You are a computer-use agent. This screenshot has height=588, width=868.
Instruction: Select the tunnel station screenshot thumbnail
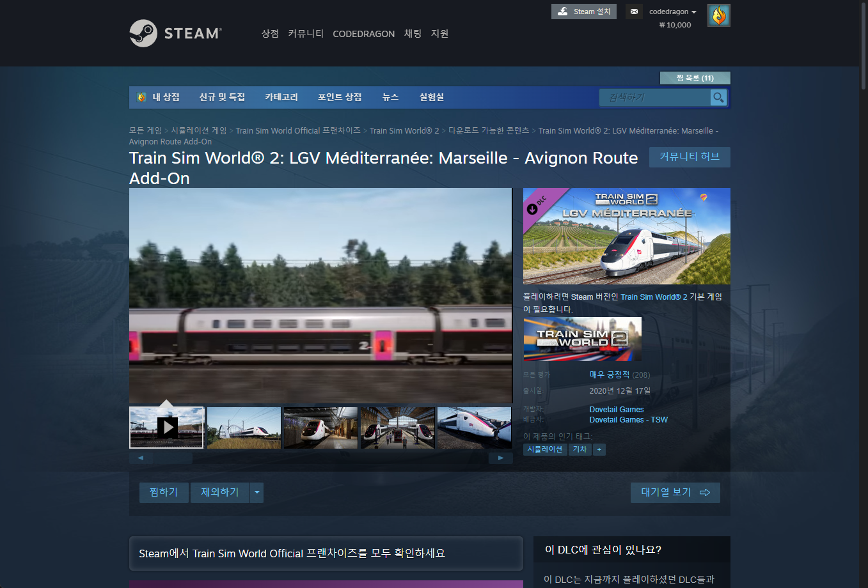pyautogui.click(x=320, y=428)
